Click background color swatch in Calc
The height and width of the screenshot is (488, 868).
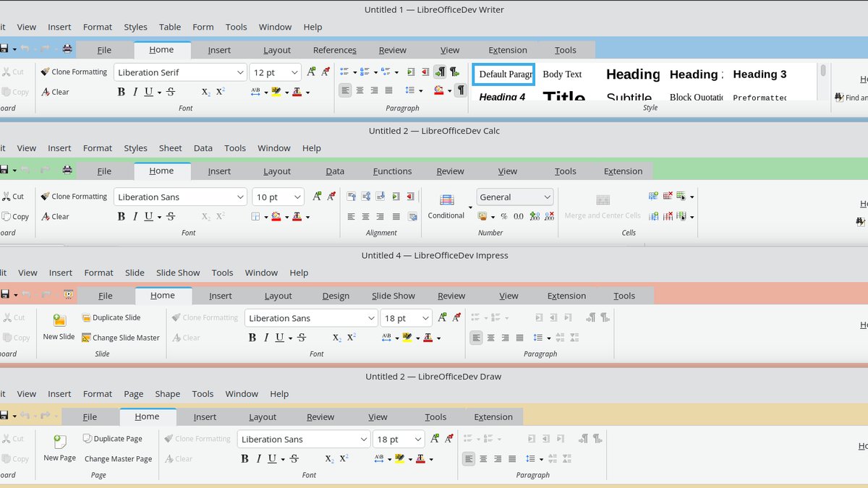tap(276, 216)
